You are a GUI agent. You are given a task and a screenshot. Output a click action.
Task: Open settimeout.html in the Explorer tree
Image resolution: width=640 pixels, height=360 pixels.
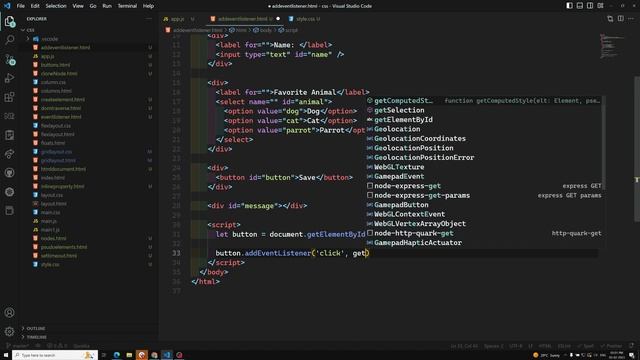point(59,256)
